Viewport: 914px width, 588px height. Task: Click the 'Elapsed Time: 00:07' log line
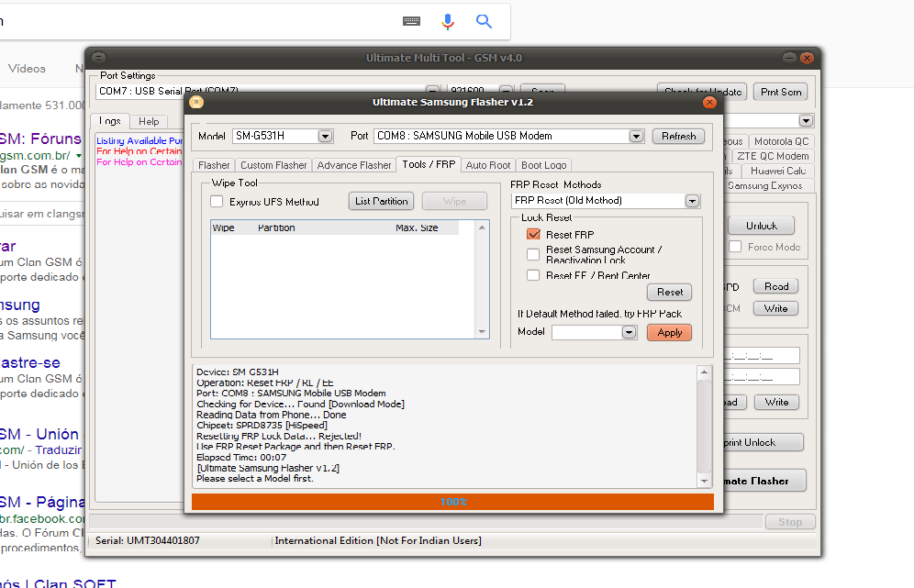coord(241,458)
